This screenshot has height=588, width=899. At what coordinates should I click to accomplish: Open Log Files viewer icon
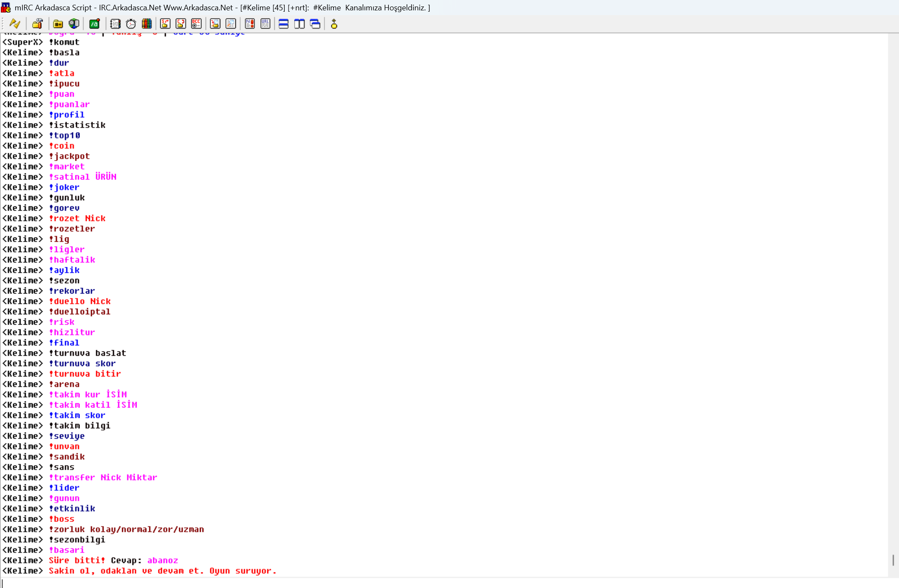[x=231, y=24]
